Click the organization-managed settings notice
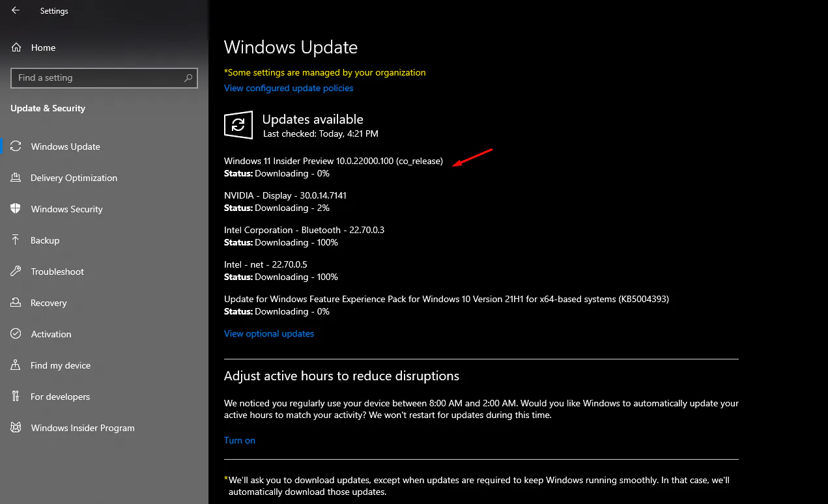The height and width of the screenshot is (504, 828). (325, 72)
